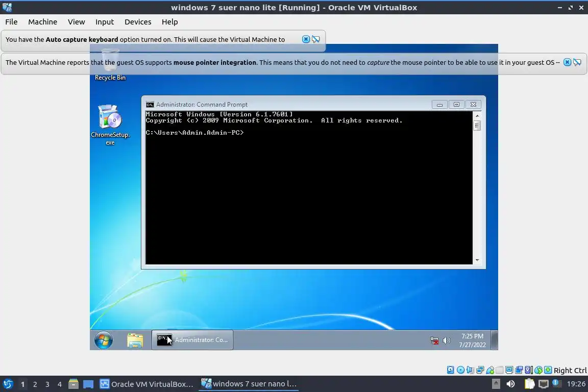The height and width of the screenshot is (392, 588).
Task: Click Administrator: Command Prompt taskbar button
Action: pyautogui.click(x=192, y=340)
